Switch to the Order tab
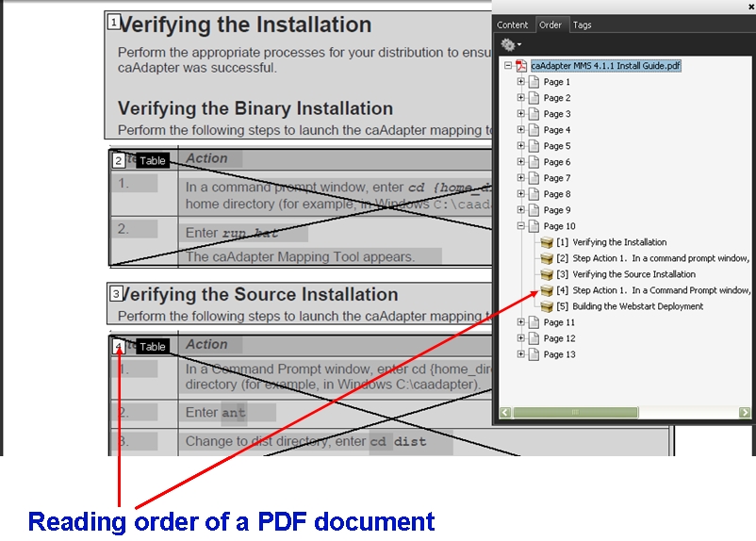Screen dimensions: 756x541 tap(551, 25)
